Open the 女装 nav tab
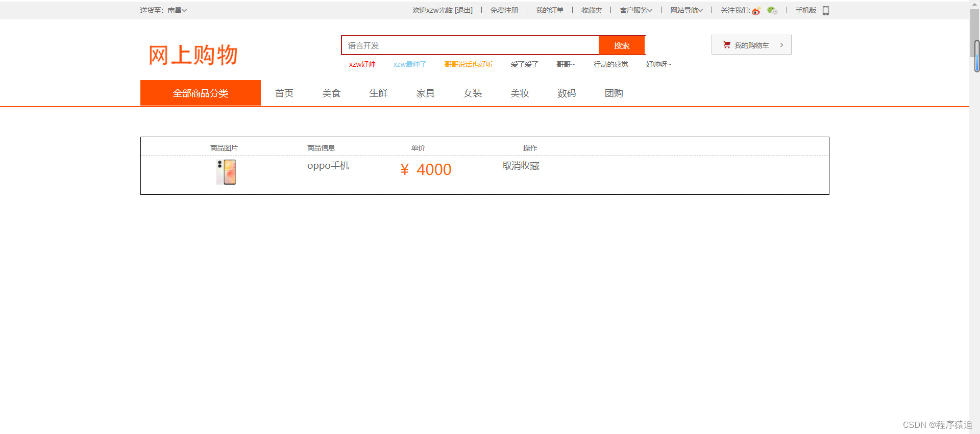This screenshot has height=434, width=980. (x=473, y=93)
